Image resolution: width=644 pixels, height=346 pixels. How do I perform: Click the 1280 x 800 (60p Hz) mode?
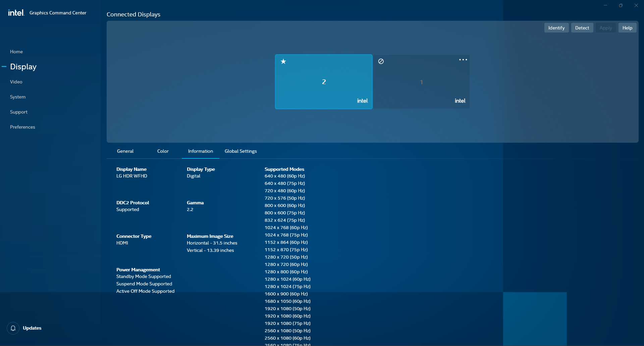point(286,272)
